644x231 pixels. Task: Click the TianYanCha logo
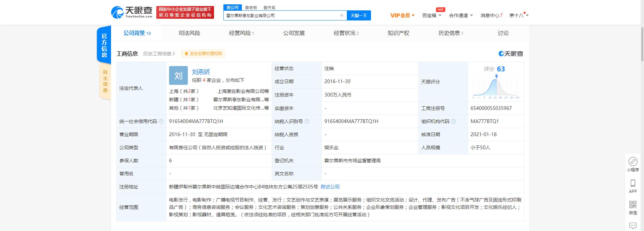(x=132, y=12)
